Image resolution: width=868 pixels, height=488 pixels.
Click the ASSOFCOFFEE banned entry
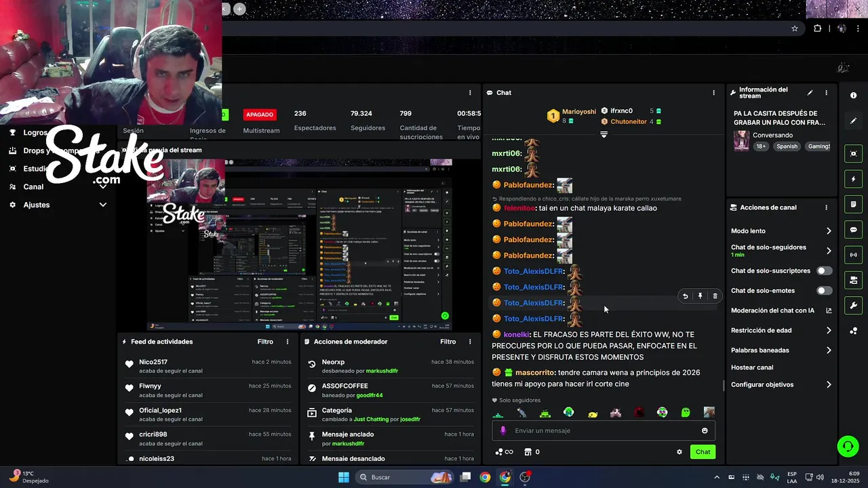(390, 390)
